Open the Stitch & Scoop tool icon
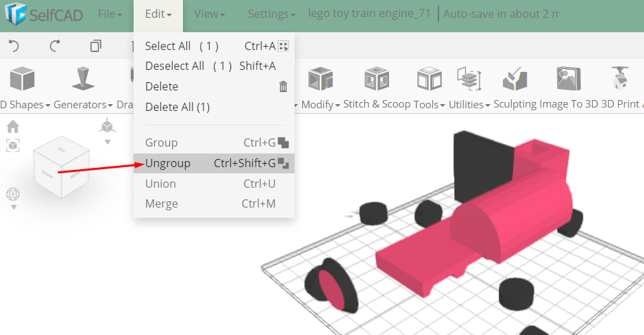Image resolution: width=644 pixels, height=335 pixels. pos(376,78)
